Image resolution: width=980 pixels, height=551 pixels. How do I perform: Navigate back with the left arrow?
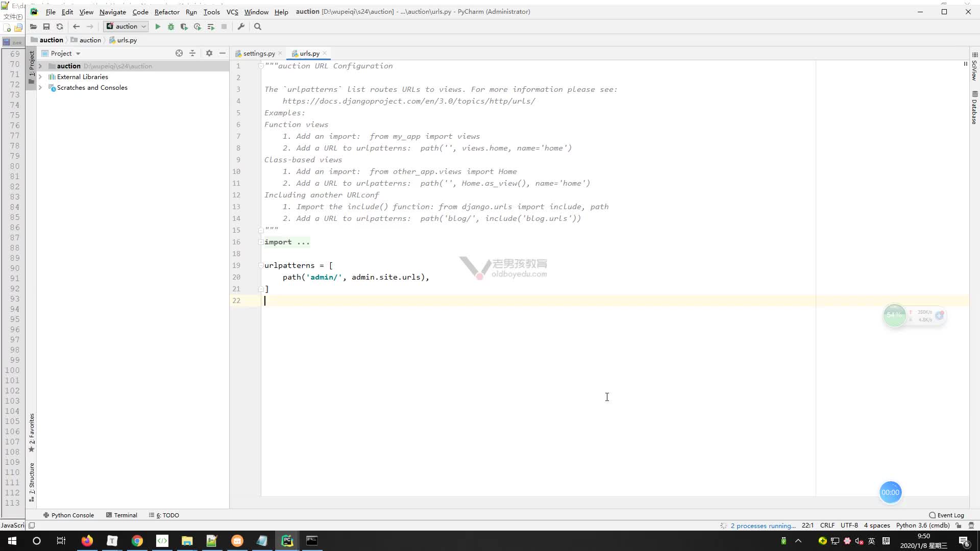click(x=77, y=27)
